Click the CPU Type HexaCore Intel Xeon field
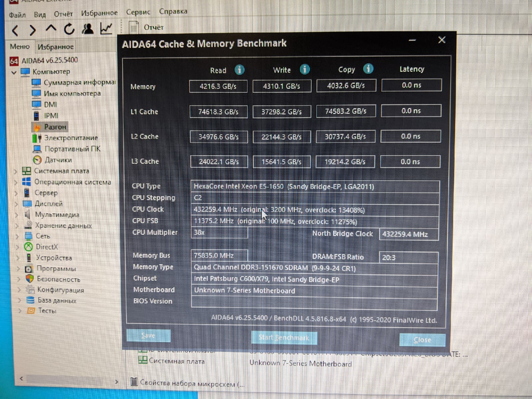The image size is (532, 399). tap(315, 187)
